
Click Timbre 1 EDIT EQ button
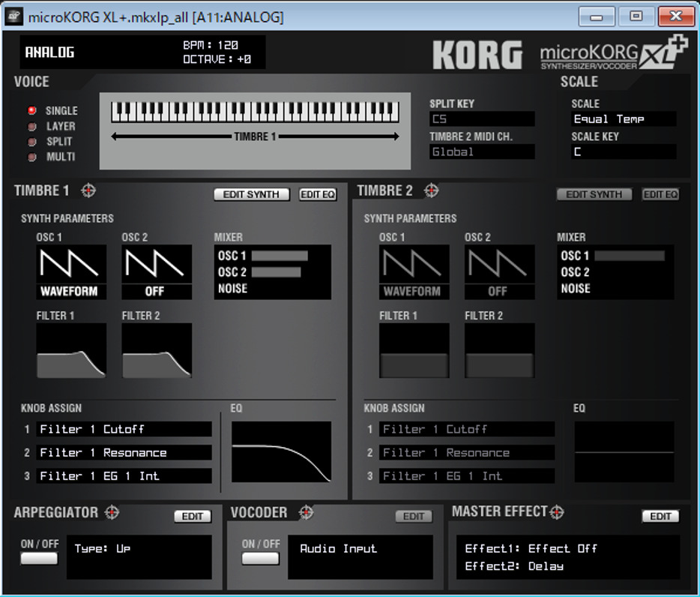(318, 194)
